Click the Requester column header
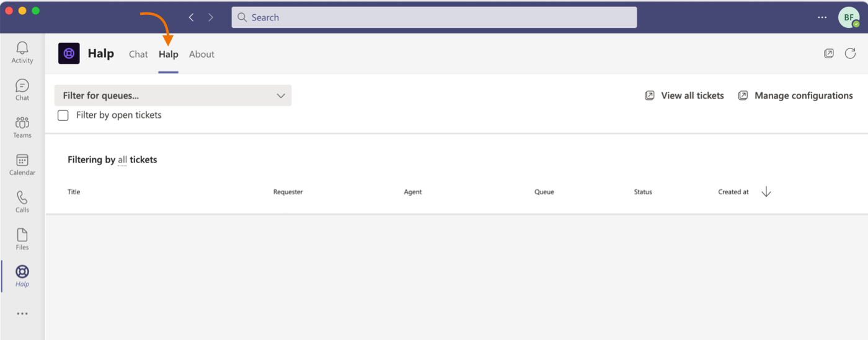Screen dimensions: 868x340 pyautogui.click(x=288, y=192)
